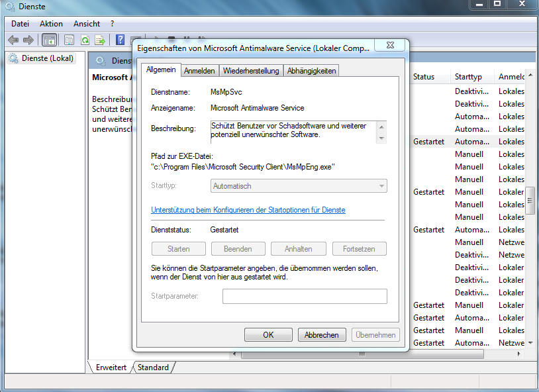
Task: Click the green Refresh toolbar icon
Action: point(85,40)
